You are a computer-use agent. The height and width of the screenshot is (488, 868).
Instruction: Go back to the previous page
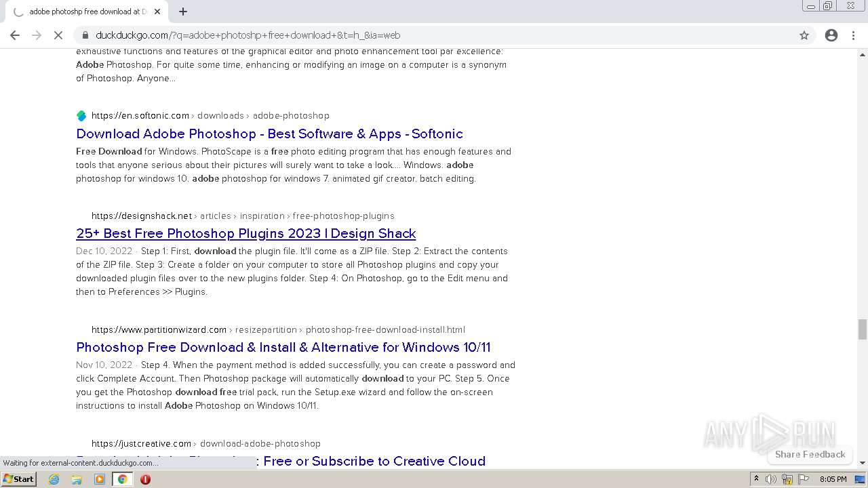15,35
